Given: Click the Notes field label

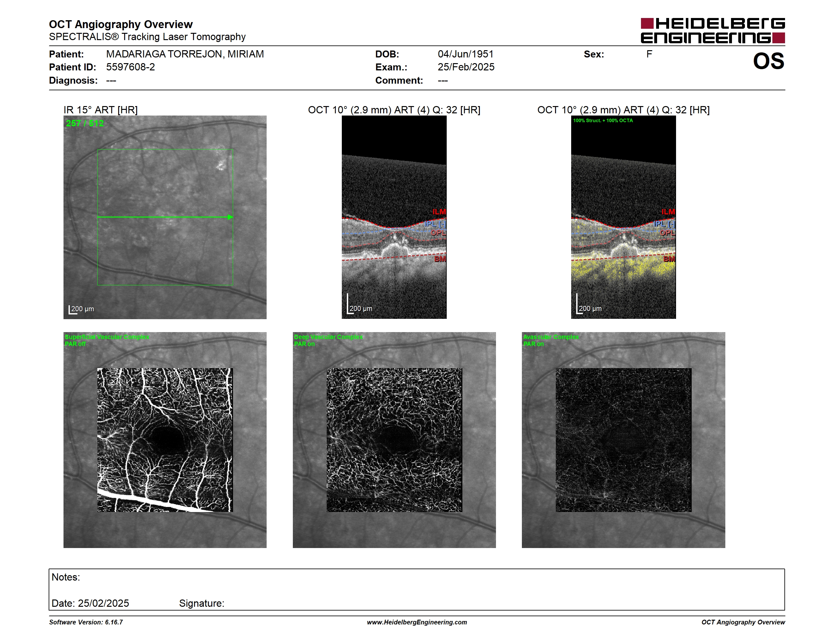Looking at the screenshot, I should 66,577.
